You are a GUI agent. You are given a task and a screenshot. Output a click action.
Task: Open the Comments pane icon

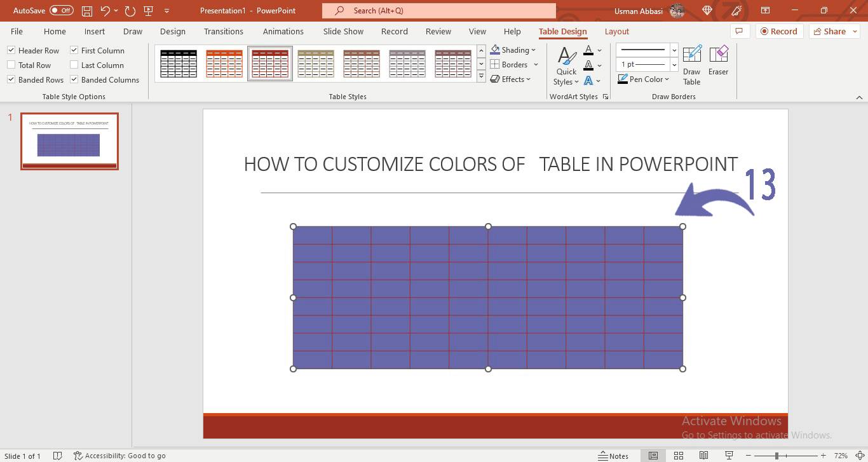point(738,31)
